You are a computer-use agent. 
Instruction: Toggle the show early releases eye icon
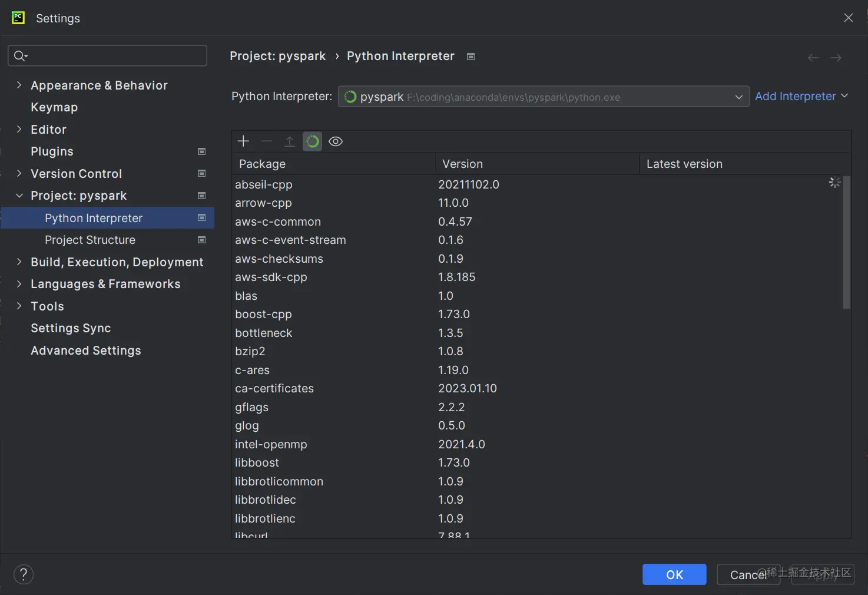(x=336, y=141)
